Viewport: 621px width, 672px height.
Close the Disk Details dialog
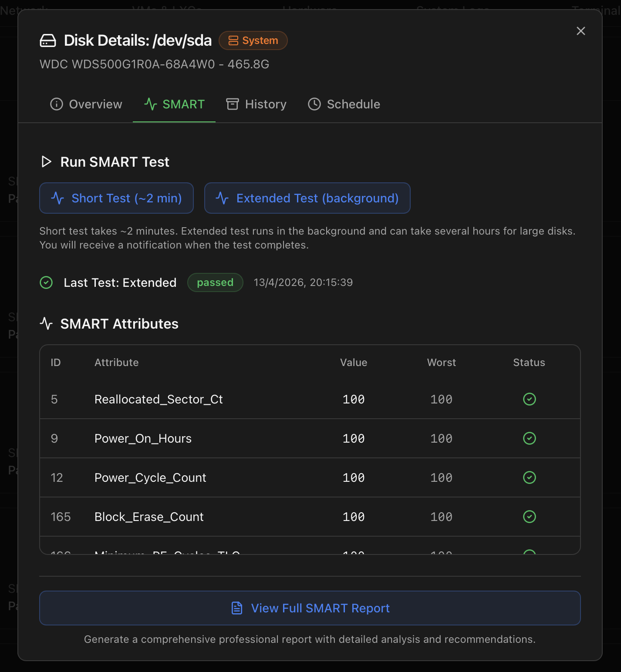581,31
